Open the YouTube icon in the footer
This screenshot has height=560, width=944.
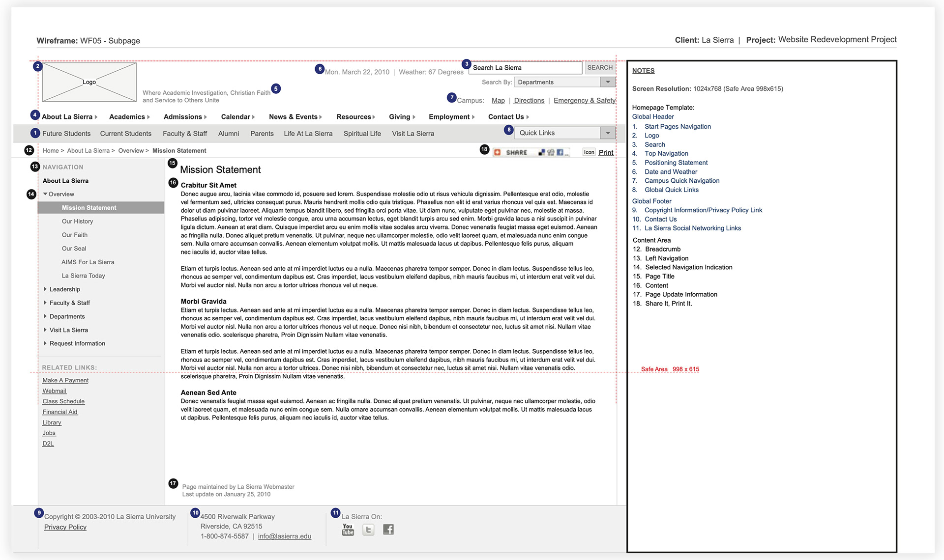coord(348,529)
